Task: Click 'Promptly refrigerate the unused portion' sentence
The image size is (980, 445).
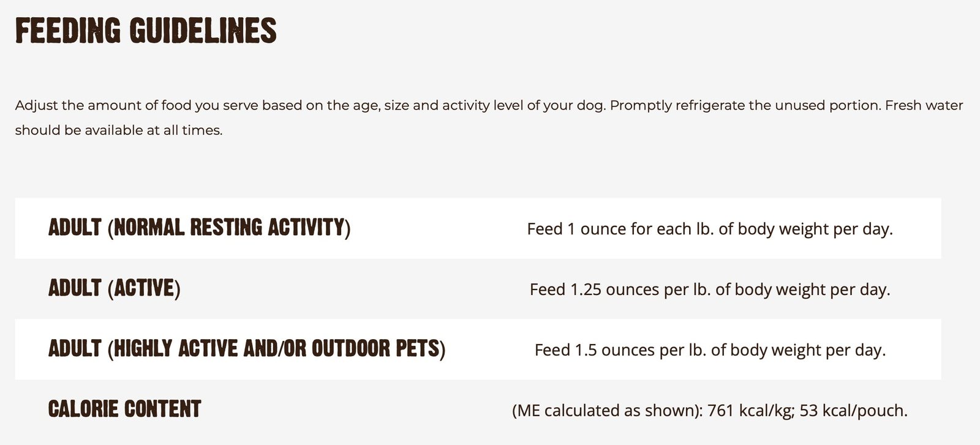Action: click(745, 105)
